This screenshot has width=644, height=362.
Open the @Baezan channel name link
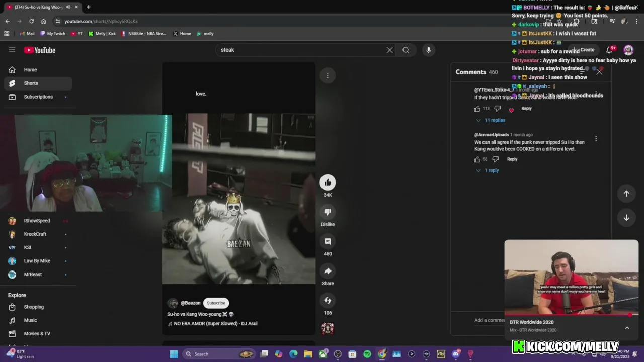pos(190,303)
